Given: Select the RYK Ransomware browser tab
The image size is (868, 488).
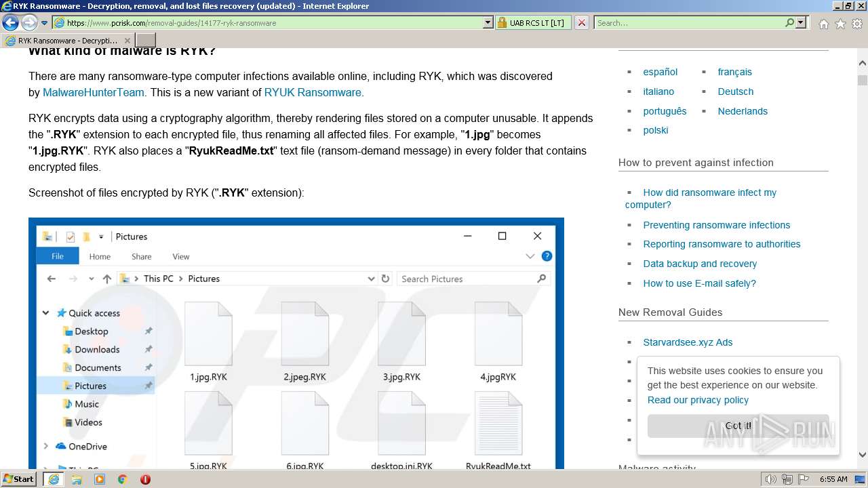Looking at the screenshot, I should 68,41.
